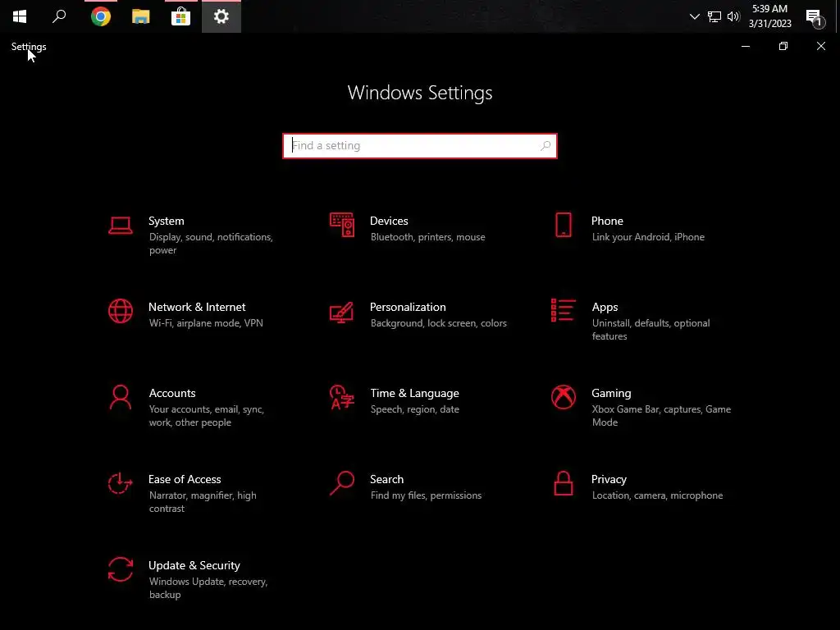This screenshot has height=630, width=840.
Task: Select the Apps list icon
Action: tap(563, 310)
